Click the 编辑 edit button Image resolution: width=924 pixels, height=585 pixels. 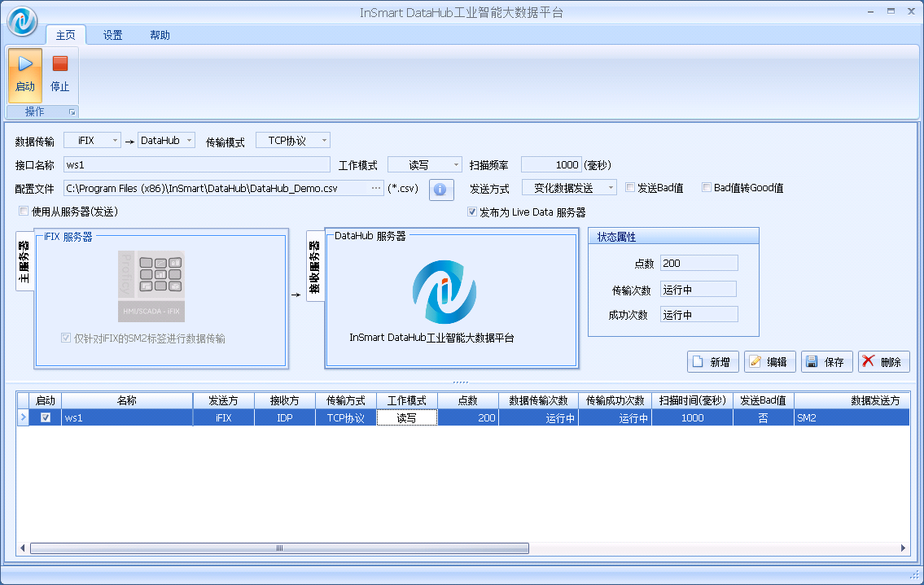[769, 362]
